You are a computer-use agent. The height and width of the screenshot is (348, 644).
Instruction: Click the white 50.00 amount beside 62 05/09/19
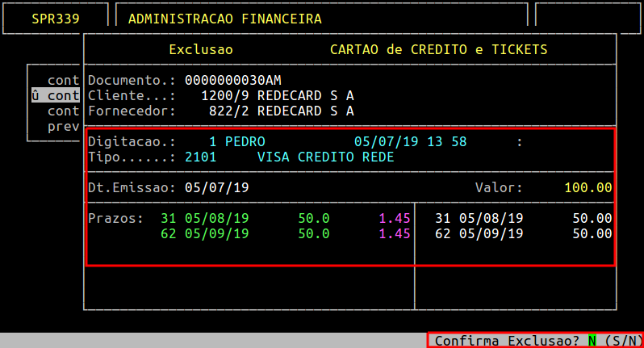pos(592,233)
